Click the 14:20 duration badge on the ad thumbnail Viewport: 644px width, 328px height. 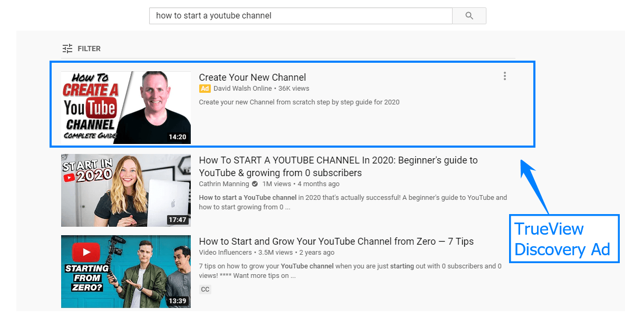click(178, 137)
